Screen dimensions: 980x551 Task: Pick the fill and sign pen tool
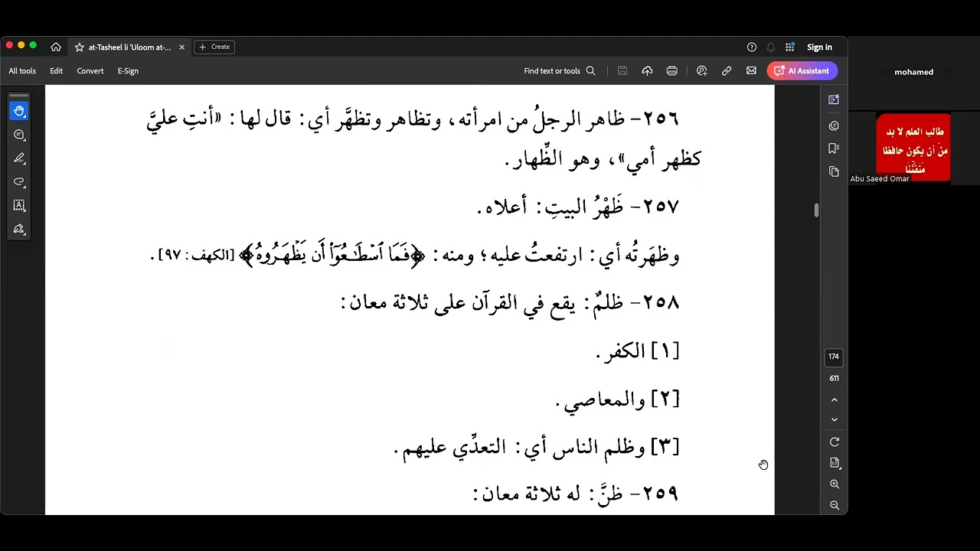click(x=19, y=229)
